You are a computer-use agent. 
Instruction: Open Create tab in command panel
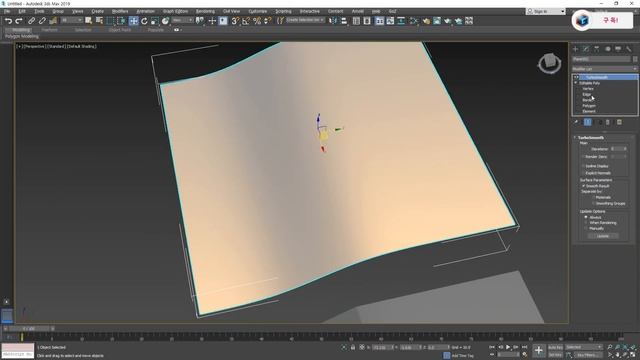576,49
